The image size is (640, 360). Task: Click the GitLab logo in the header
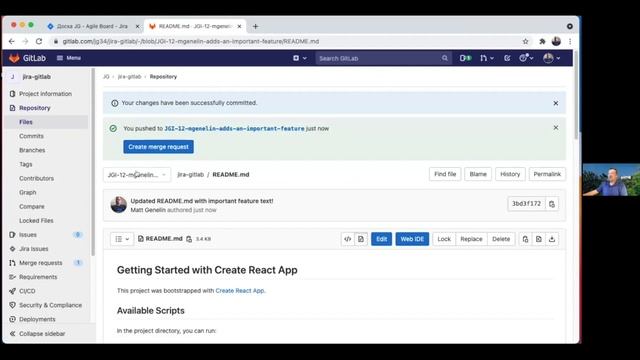(x=27, y=58)
